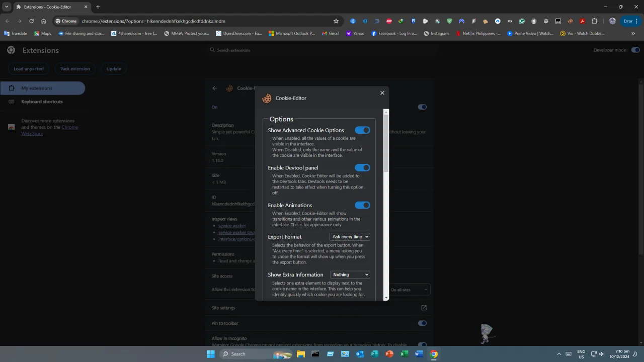Open the Show Extra Information dropdown
Image resolution: width=644 pixels, height=362 pixels.
350,275
